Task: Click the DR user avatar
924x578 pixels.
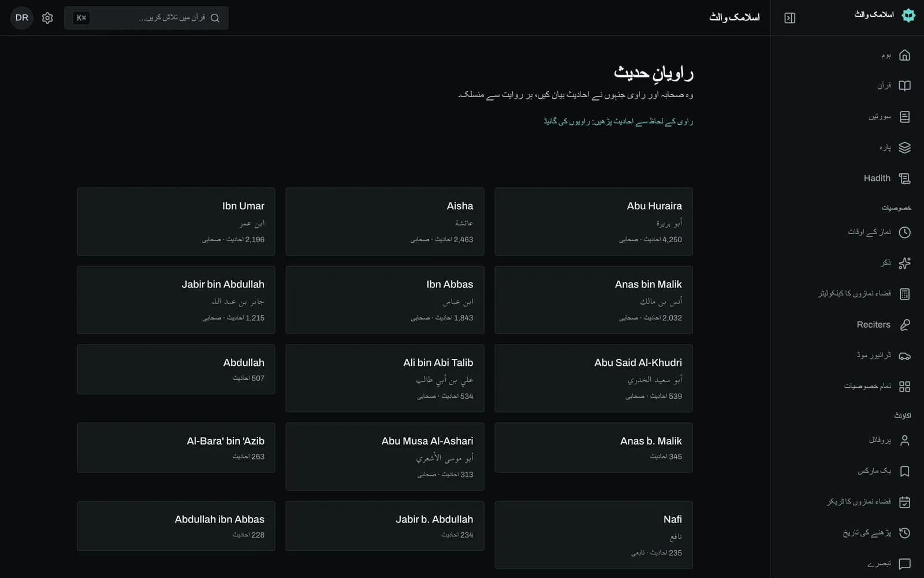Action: (x=22, y=18)
